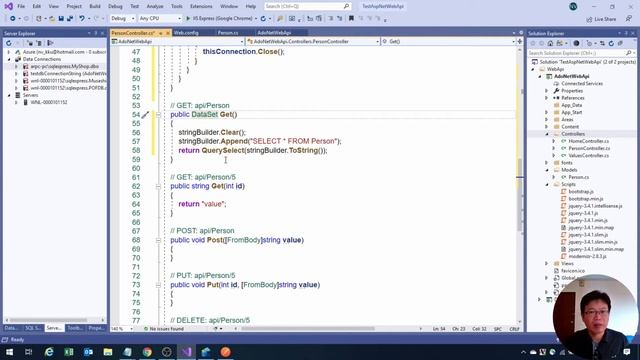Screen dimensions: 640x360
Task: Switch to the AdoNetWebApi tab
Action: coord(274,33)
